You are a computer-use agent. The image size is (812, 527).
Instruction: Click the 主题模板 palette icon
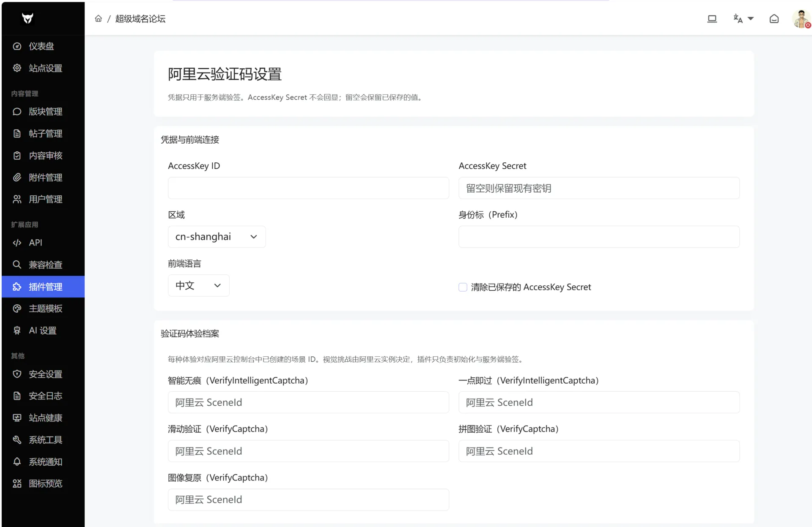point(17,309)
